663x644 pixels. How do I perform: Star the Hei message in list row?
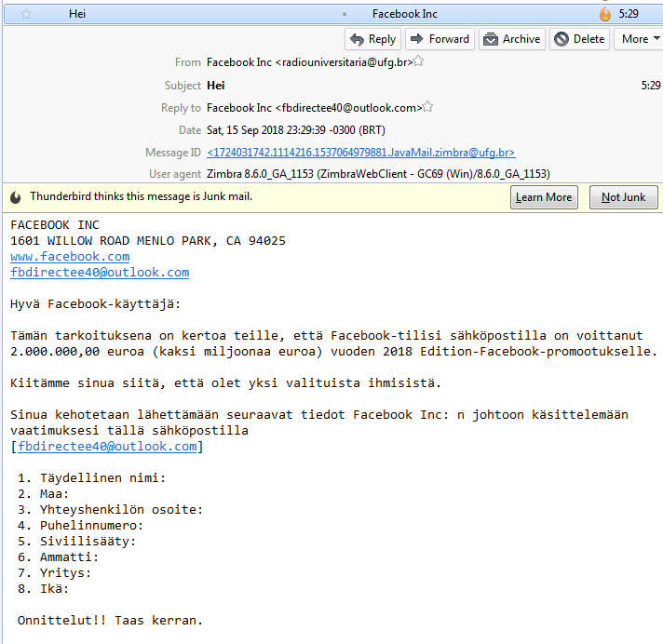pos(26,14)
